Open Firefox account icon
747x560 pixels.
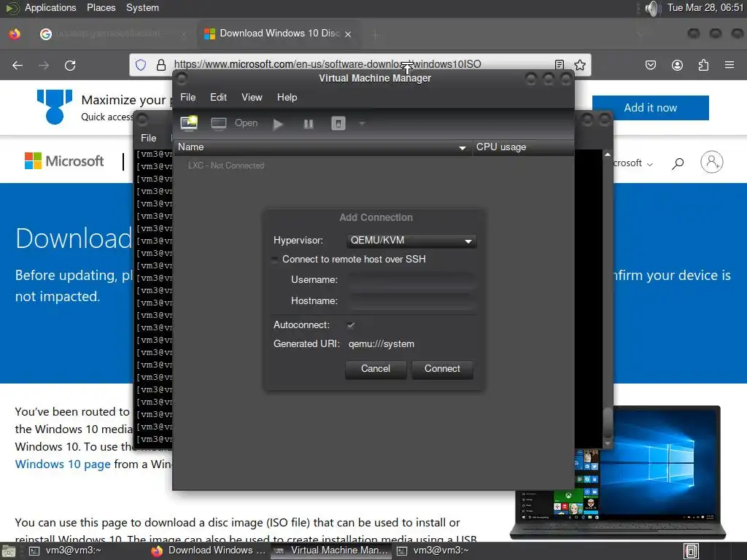pos(677,65)
